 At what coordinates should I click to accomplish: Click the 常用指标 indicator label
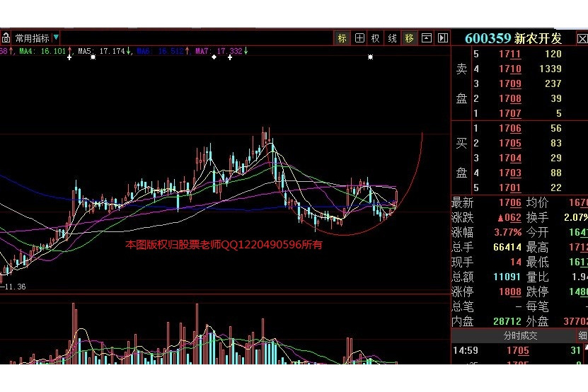(33, 38)
